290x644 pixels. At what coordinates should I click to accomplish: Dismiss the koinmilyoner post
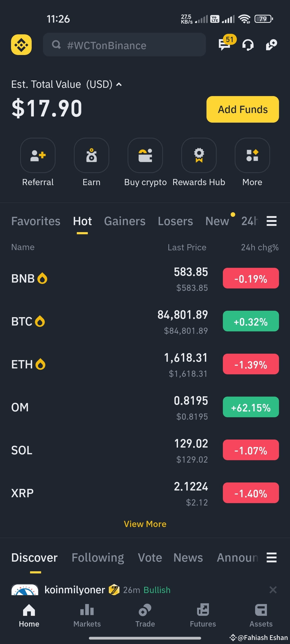click(273, 590)
